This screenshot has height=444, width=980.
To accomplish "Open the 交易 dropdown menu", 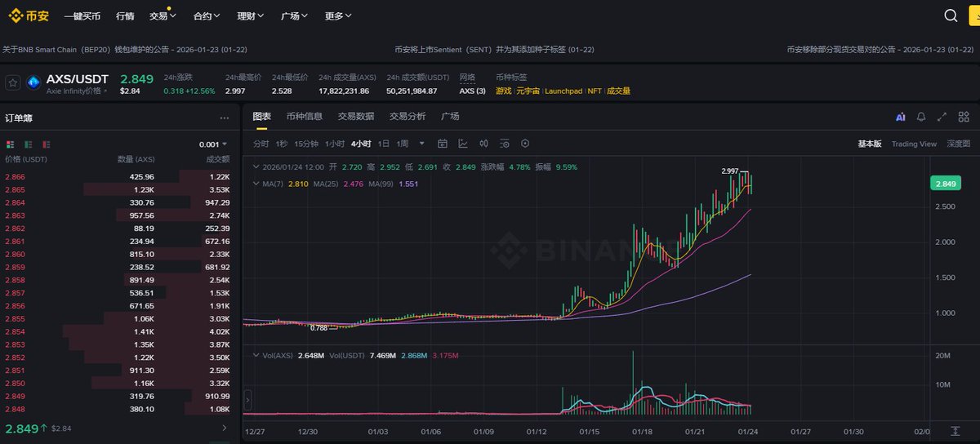I will [163, 16].
